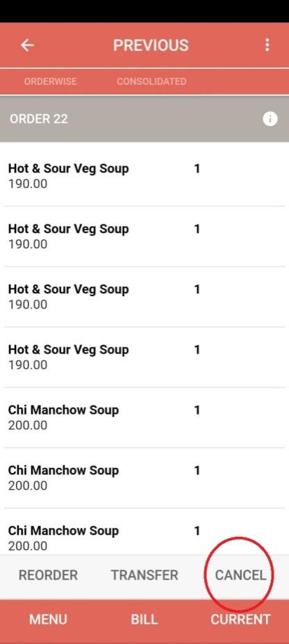Tap the Previous screen title

point(151,45)
